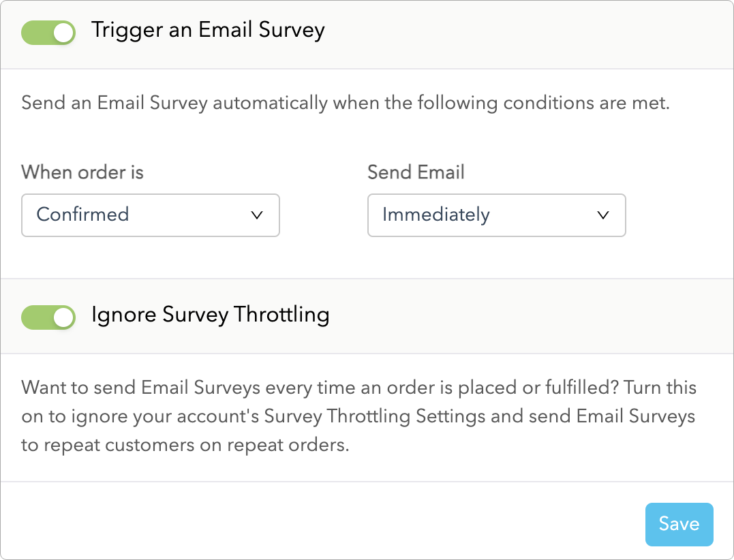Open the "When order is" dropdown
This screenshot has height=560, width=734.
[151, 215]
